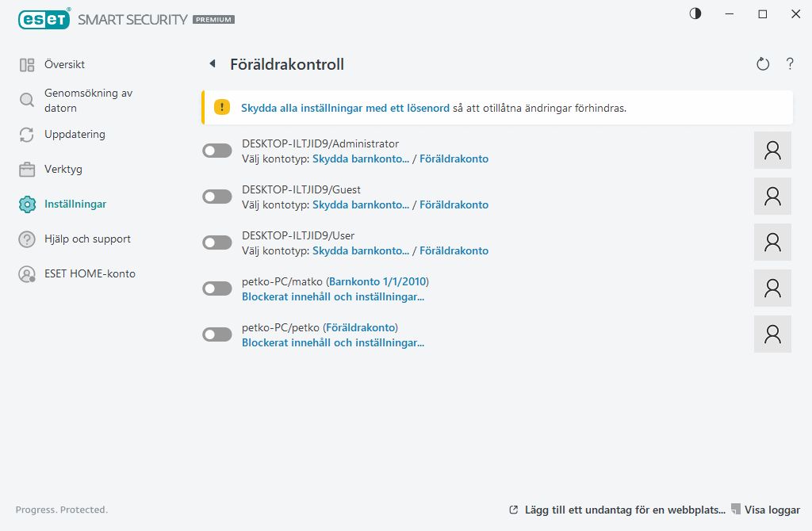Open Visa loggar at the bottom right

772,510
